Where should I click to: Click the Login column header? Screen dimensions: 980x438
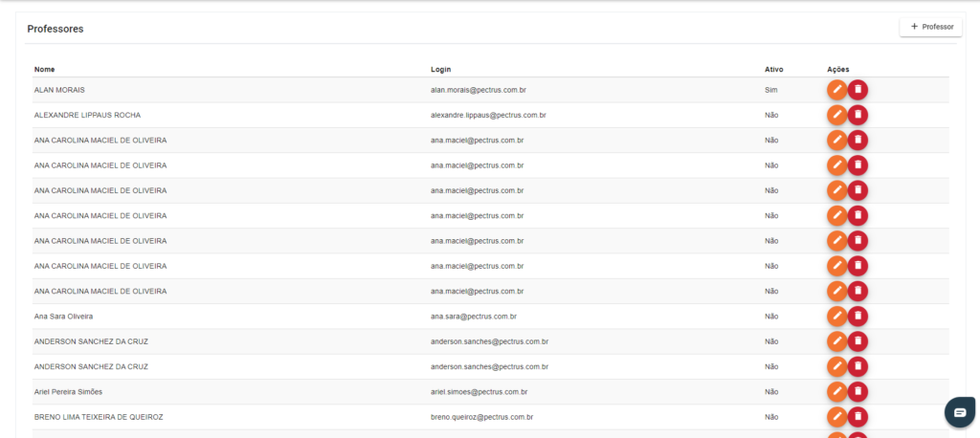point(441,70)
